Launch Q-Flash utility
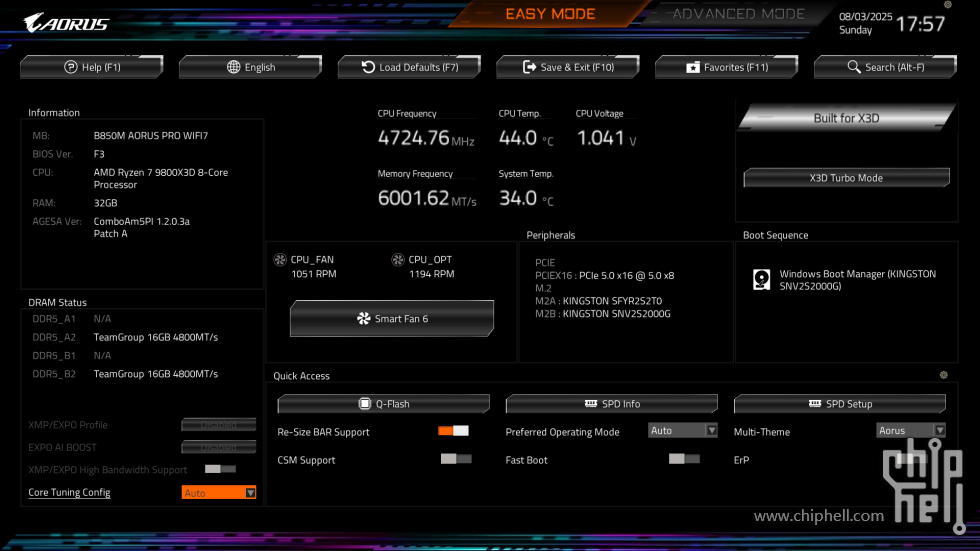 click(x=384, y=404)
